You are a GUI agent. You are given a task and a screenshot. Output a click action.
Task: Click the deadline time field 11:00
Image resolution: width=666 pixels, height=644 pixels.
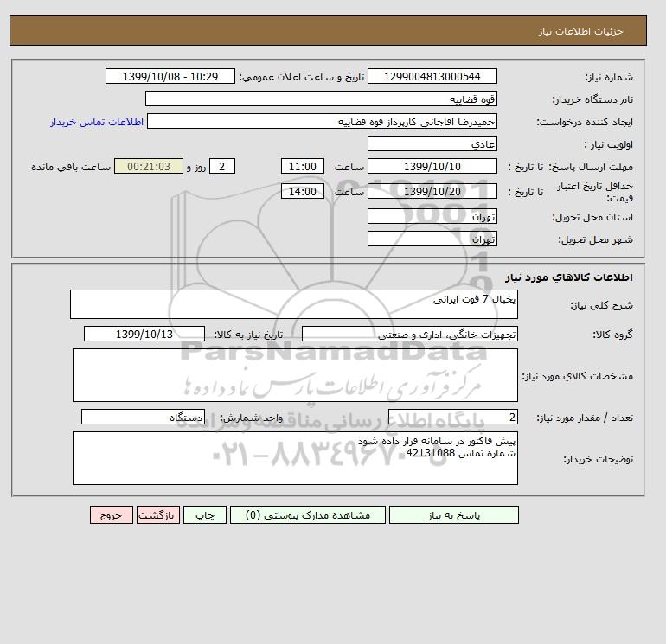click(x=303, y=167)
